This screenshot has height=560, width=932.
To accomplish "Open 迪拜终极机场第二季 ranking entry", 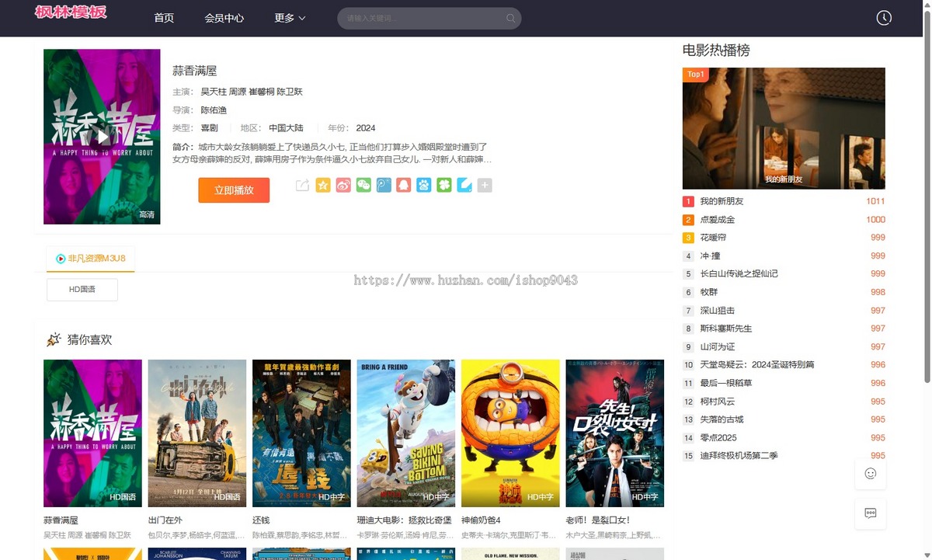I will (x=739, y=455).
